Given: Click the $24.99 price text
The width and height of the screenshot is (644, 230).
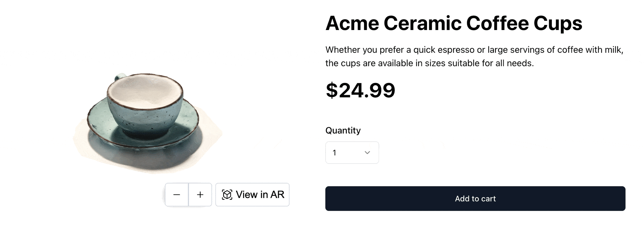Looking at the screenshot, I should point(361,90).
